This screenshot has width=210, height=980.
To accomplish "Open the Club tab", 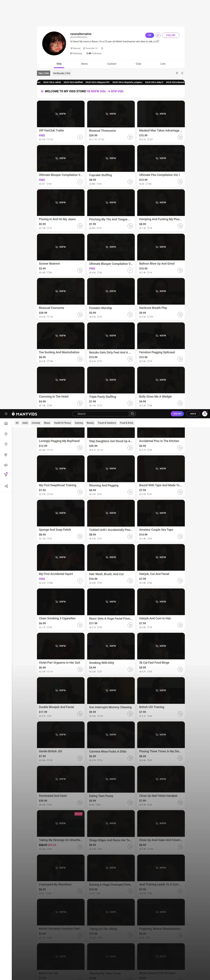I will click(138, 64).
